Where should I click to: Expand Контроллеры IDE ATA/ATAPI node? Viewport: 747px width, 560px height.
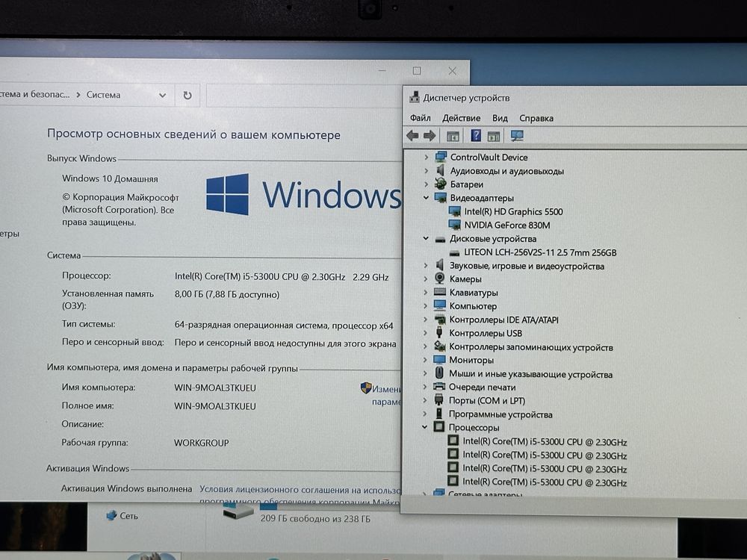426,320
